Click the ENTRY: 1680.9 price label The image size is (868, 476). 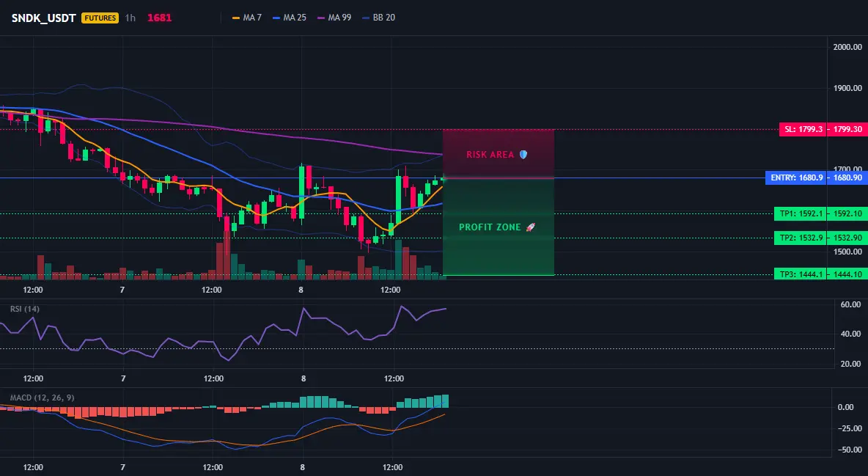click(797, 178)
